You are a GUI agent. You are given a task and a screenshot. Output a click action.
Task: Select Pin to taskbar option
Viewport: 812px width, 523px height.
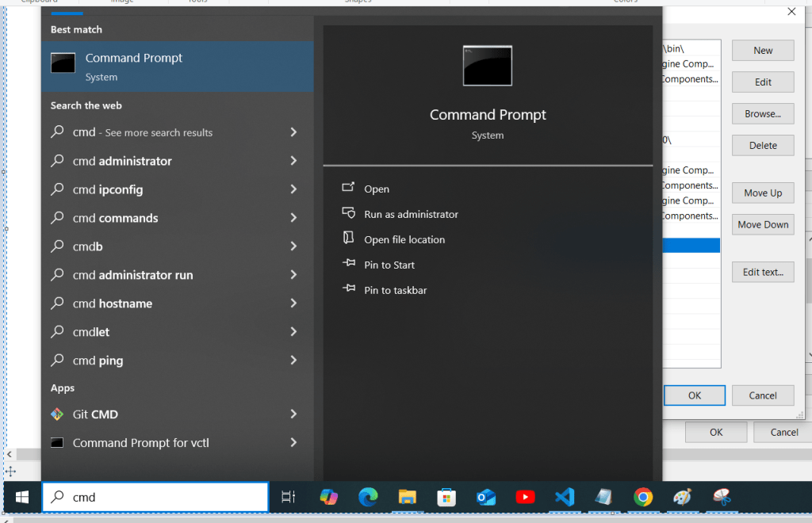tap(395, 290)
